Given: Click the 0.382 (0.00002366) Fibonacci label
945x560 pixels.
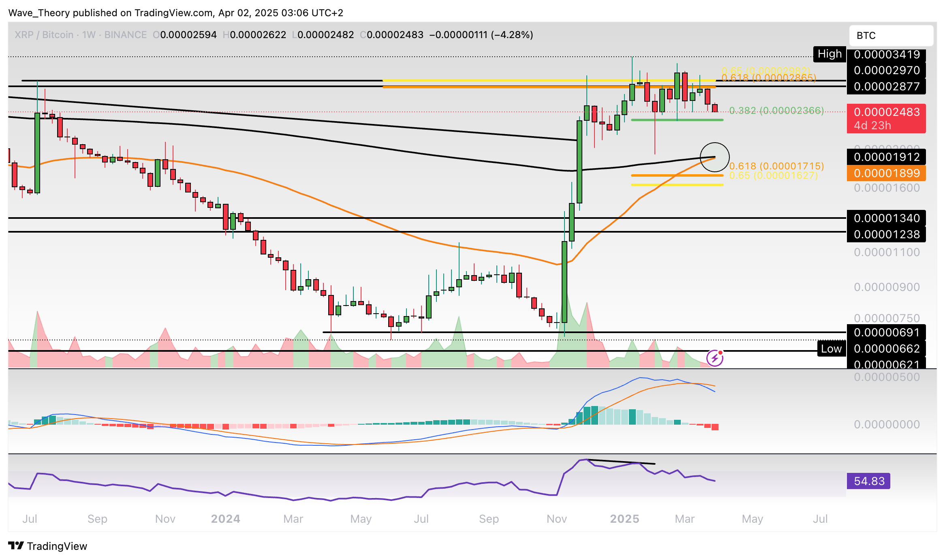Looking at the screenshot, I should coord(776,111).
